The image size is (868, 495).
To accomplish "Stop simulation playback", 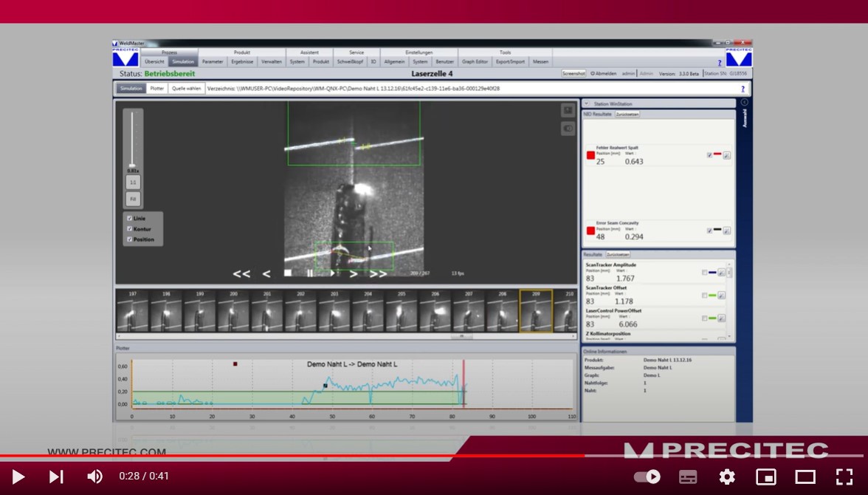I will pyautogui.click(x=288, y=273).
